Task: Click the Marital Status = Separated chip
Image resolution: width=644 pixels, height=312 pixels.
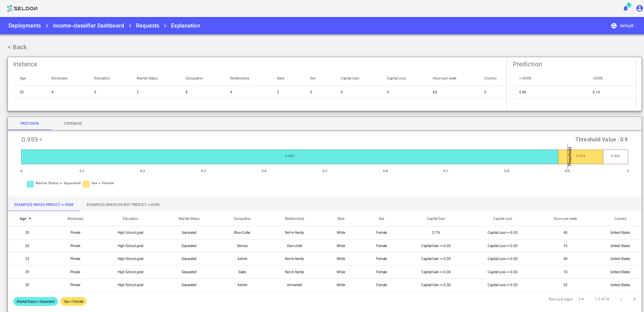Action: coord(36,301)
